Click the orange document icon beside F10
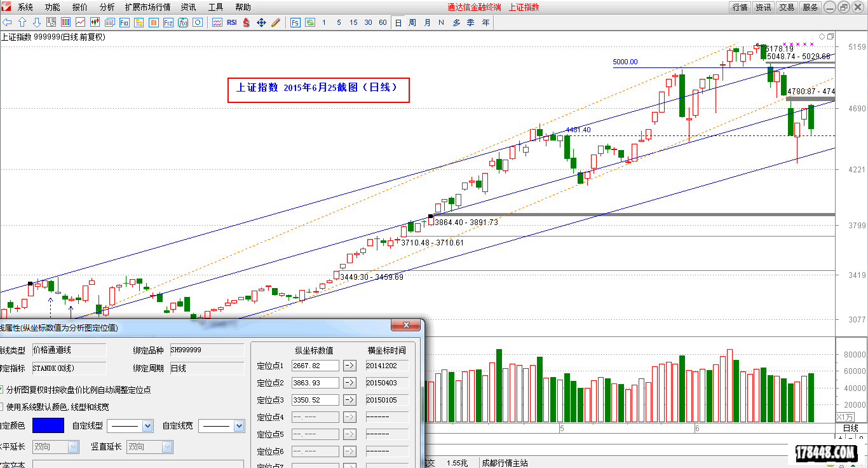The width and height of the screenshot is (868, 468). 153,22
